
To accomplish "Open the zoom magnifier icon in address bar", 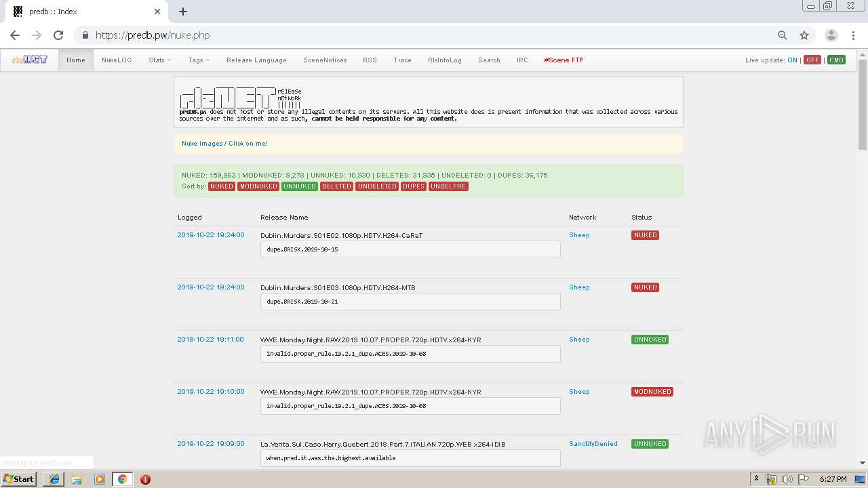I will tap(783, 35).
